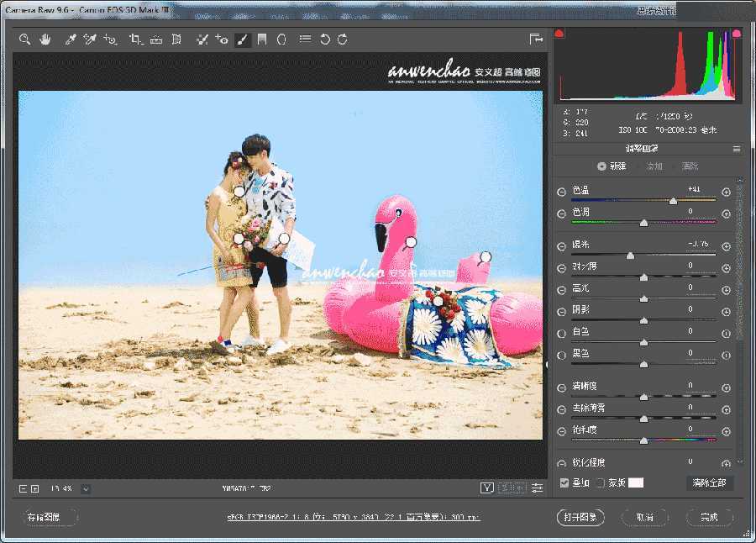Select the Graduated Filter tool

263,39
